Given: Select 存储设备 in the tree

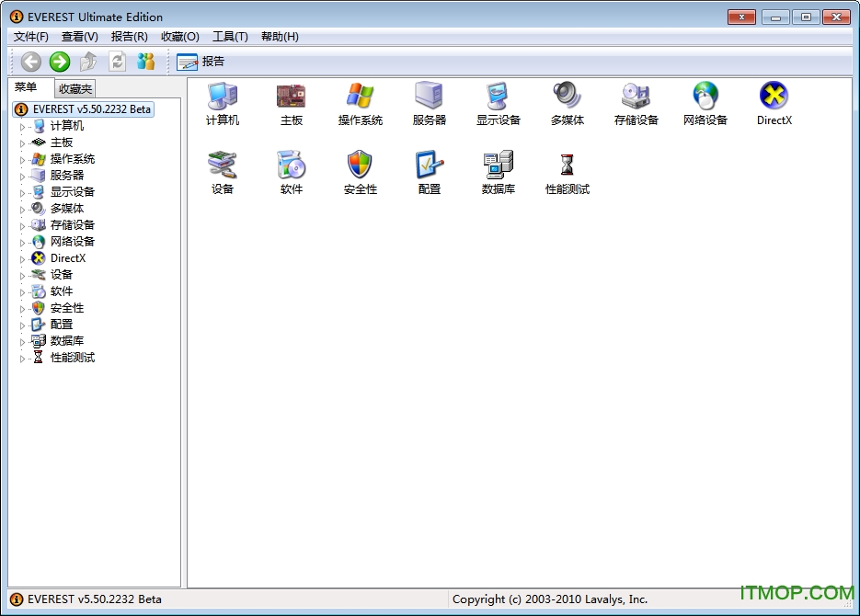Looking at the screenshot, I should click(x=73, y=224).
